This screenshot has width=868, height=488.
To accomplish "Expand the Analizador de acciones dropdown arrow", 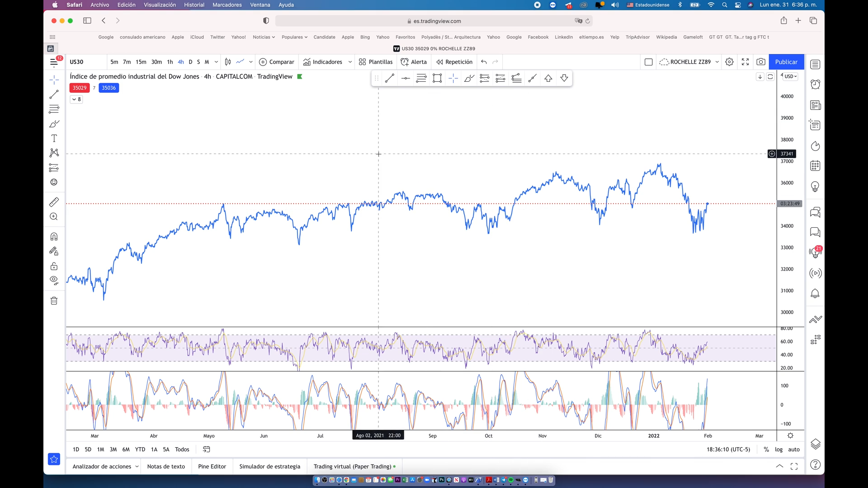I will 137,466.
